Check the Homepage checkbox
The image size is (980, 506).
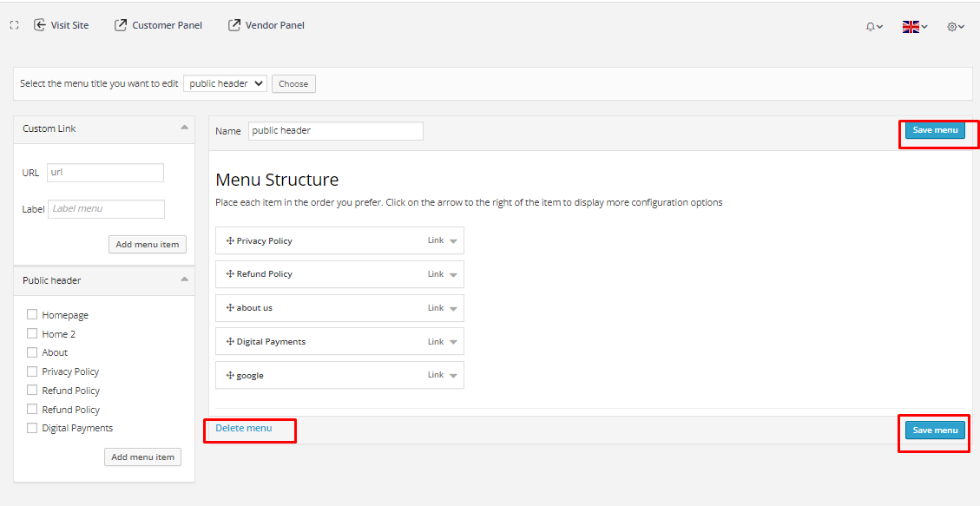click(32, 315)
